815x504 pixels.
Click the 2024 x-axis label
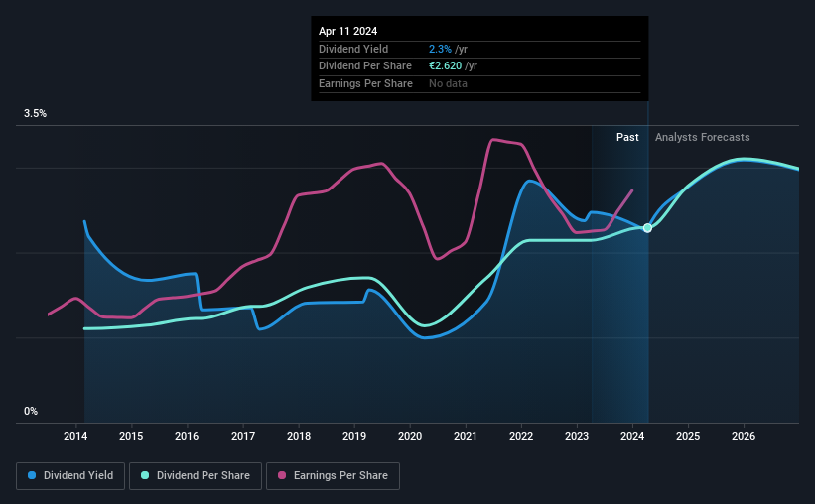click(632, 436)
